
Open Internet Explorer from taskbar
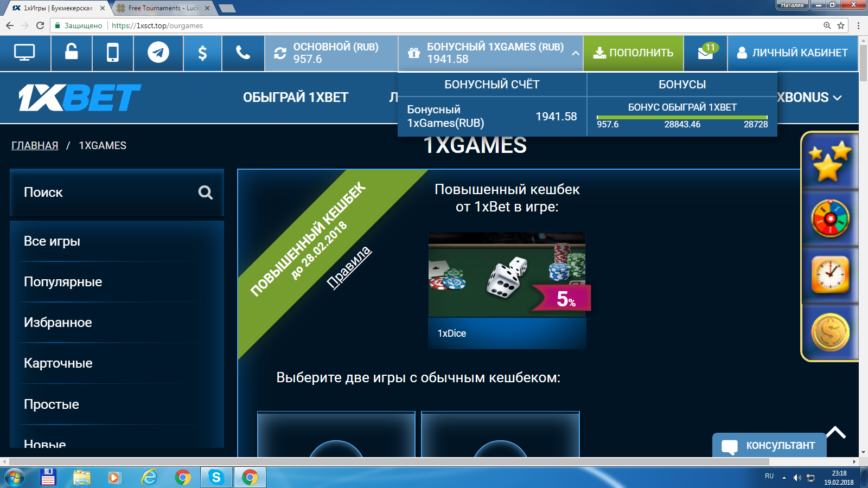click(149, 477)
